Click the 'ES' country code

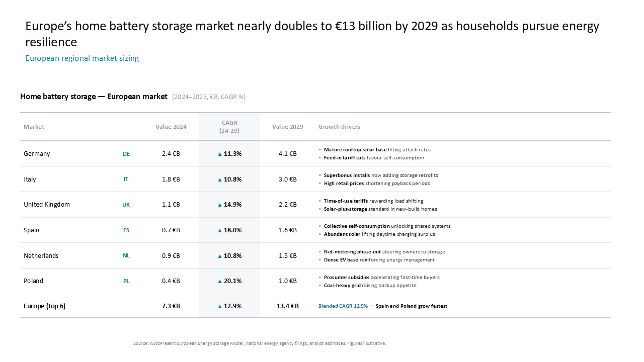[x=126, y=231]
